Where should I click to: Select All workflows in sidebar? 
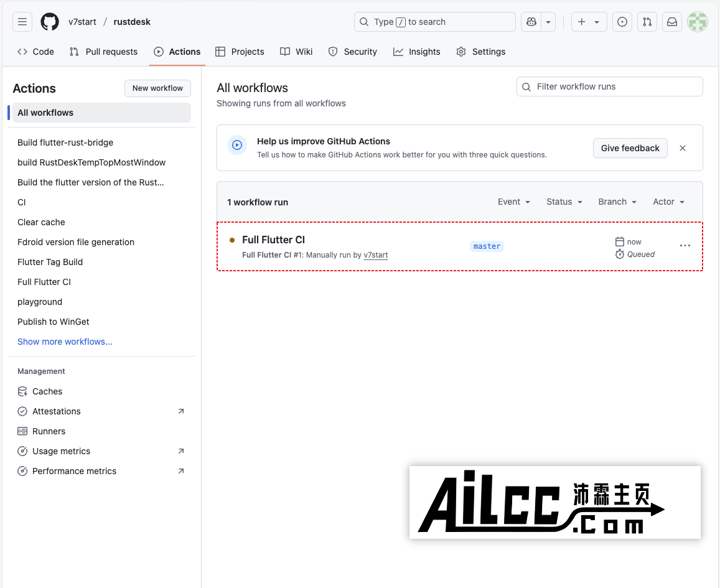pyautogui.click(x=101, y=113)
